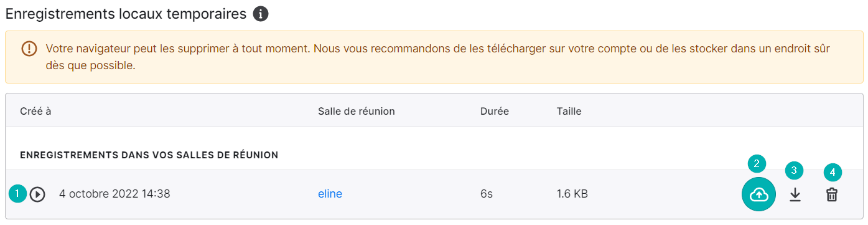Select the 4 octobre 2022 14:38 date
The height and width of the screenshot is (225, 868).
tap(114, 194)
